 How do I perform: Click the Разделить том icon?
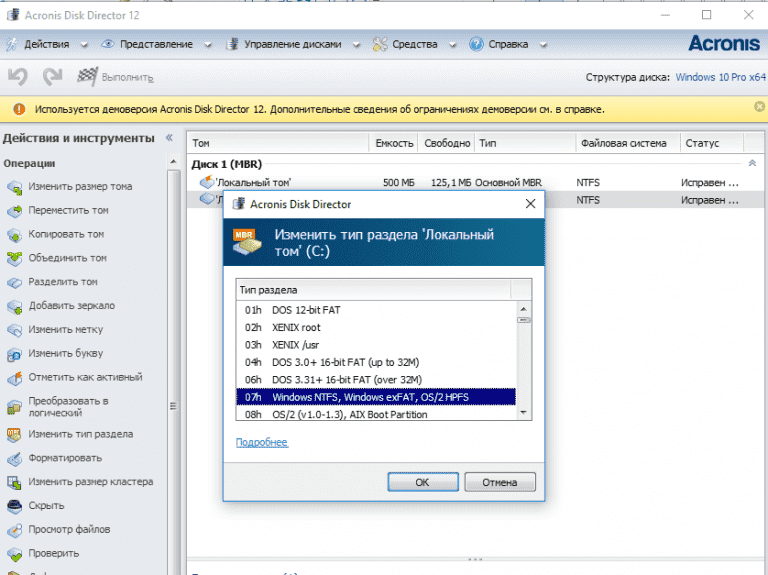click(15, 282)
